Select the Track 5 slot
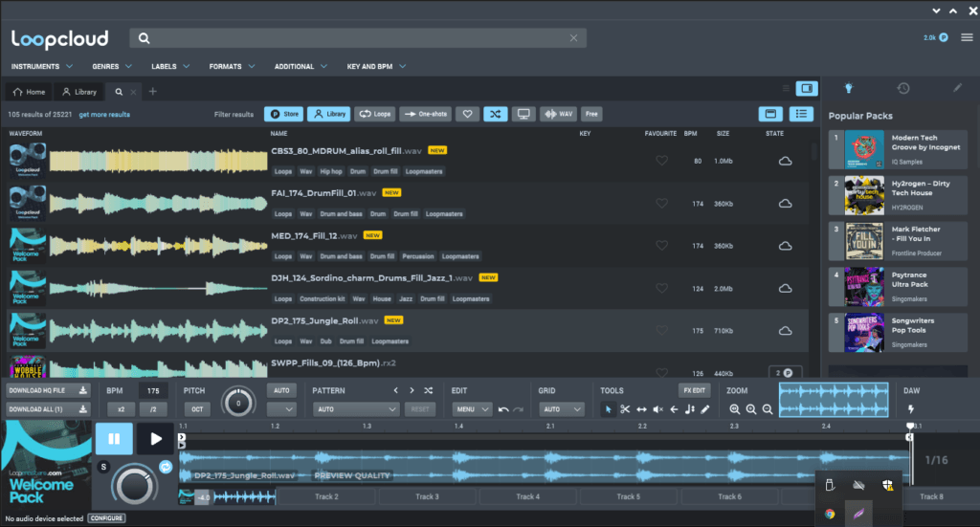Image resolution: width=980 pixels, height=527 pixels. coord(628,497)
